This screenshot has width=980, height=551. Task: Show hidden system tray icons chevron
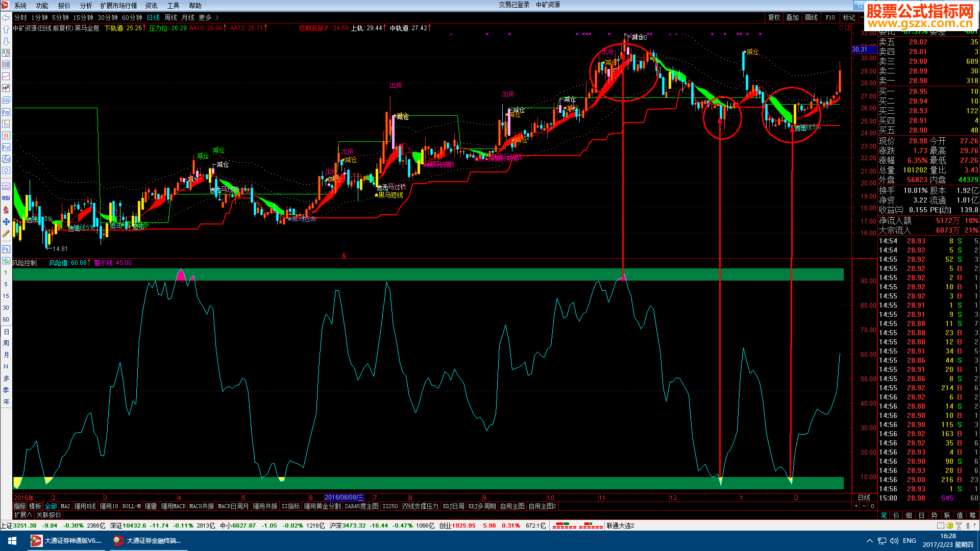869,541
